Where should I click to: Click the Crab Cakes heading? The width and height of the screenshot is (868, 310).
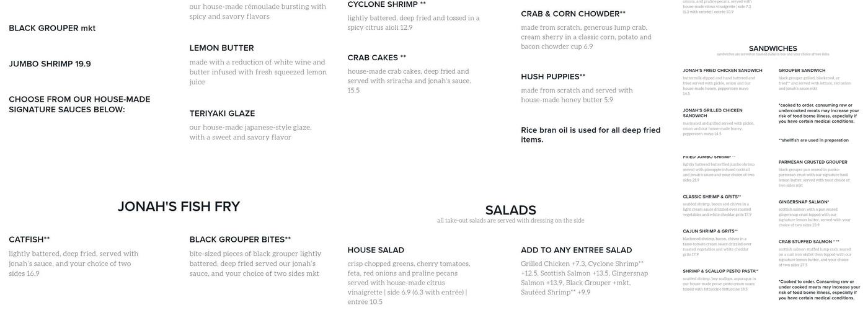pos(376,58)
